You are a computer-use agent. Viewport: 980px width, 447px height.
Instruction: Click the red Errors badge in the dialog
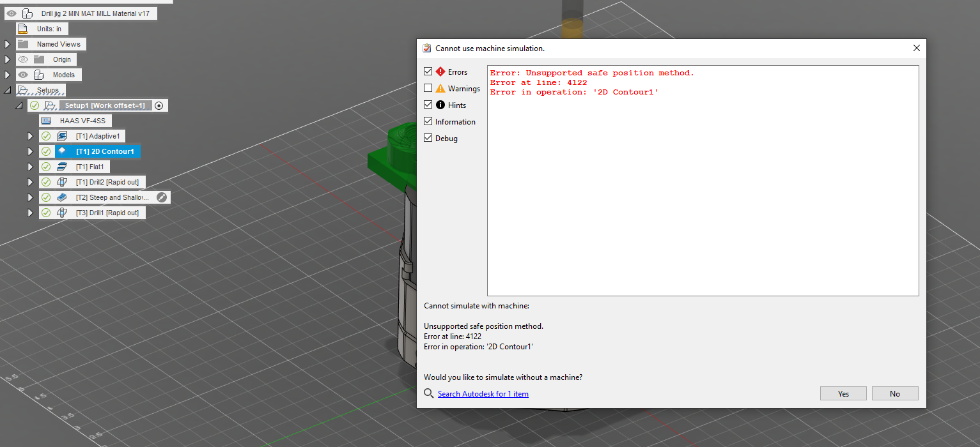[440, 72]
